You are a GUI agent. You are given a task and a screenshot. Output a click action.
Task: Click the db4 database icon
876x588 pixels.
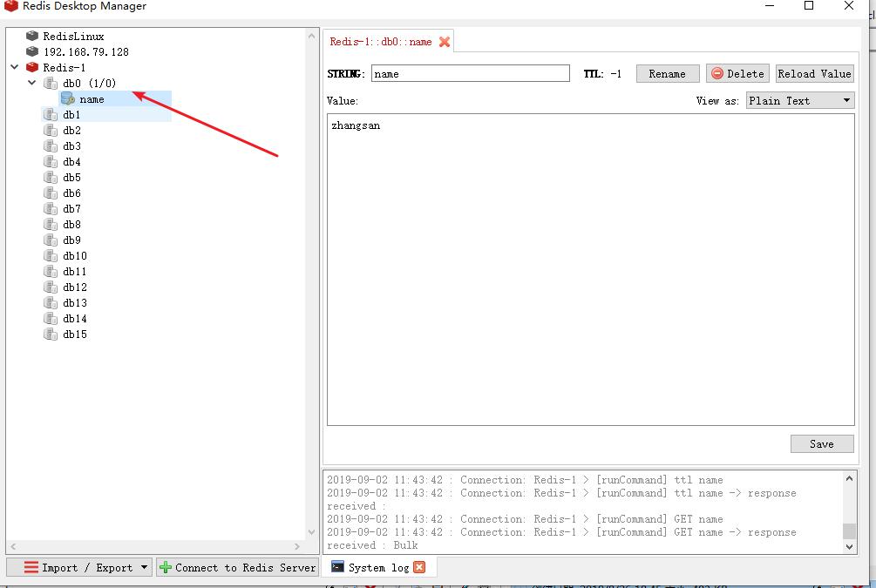pyautogui.click(x=51, y=161)
